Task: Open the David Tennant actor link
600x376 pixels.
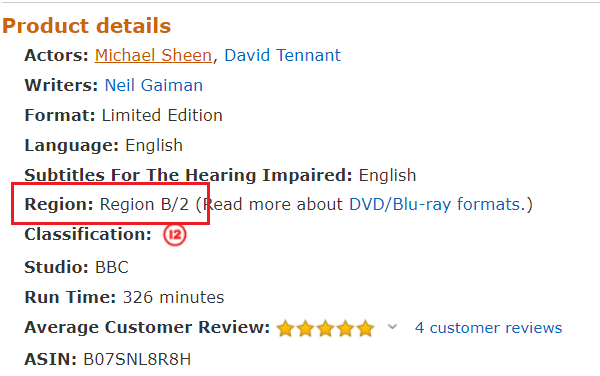Action: click(282, 55)
